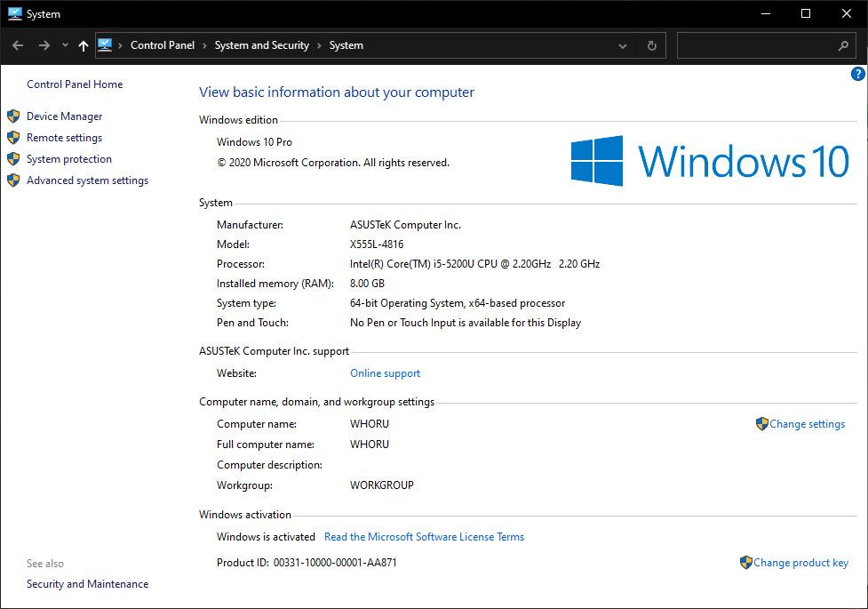
Task: Open Advanced system settings
Action: (x=87, y=180)
